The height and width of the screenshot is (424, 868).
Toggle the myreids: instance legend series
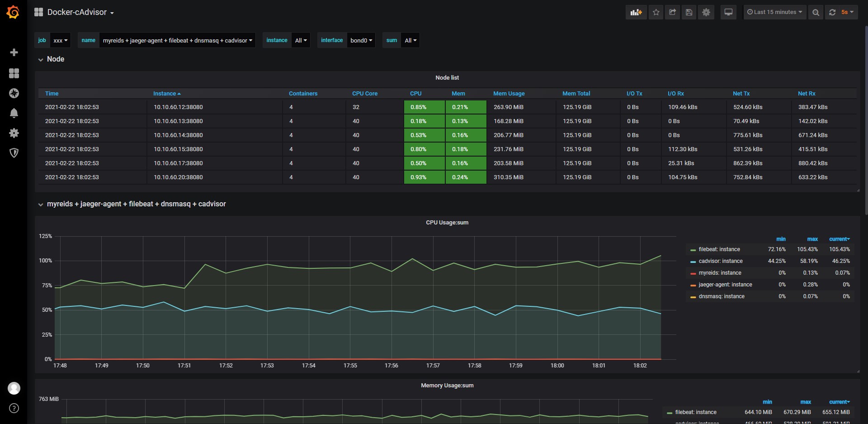point(720,273)
